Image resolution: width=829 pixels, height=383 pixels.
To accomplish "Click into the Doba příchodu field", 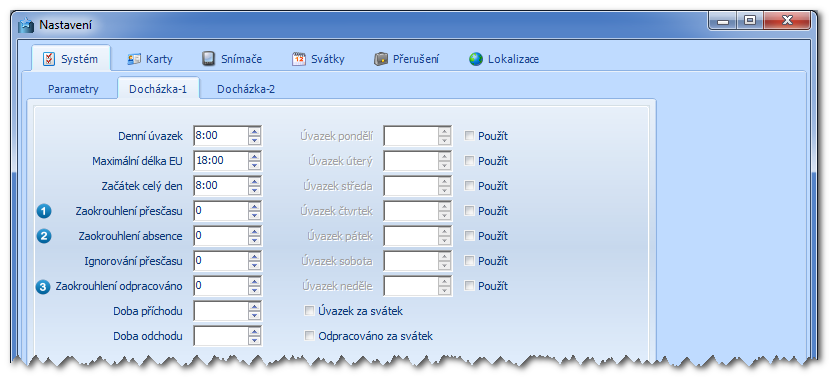I will point(221,311).
